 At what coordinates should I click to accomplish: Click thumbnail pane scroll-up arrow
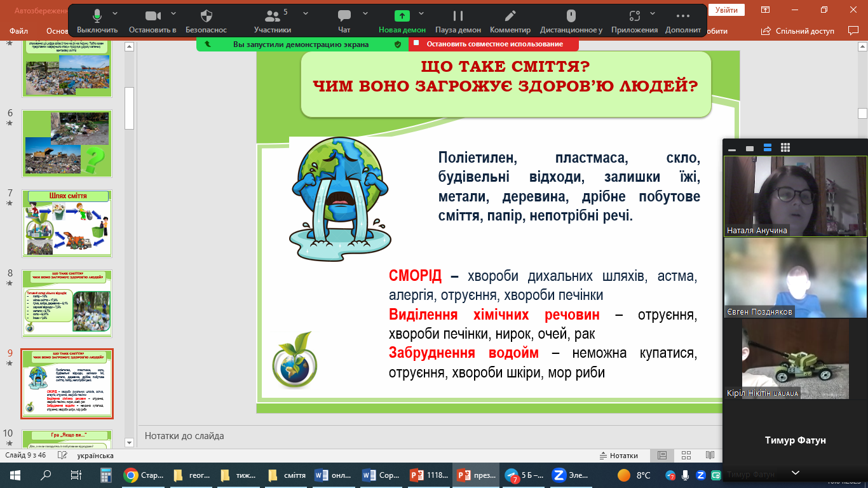pyautogui.click(x=130, y=46)
